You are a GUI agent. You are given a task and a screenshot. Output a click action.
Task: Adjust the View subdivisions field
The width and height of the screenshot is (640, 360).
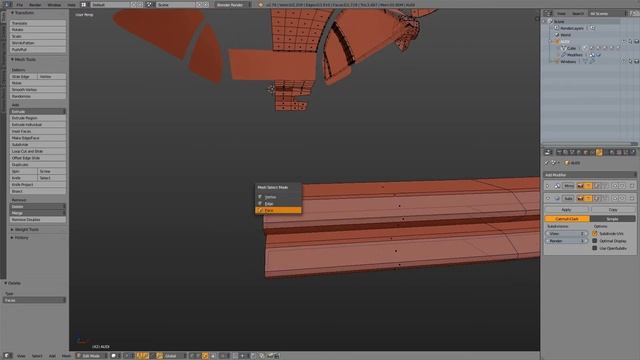pyautogui.click(x=566, y=234)
